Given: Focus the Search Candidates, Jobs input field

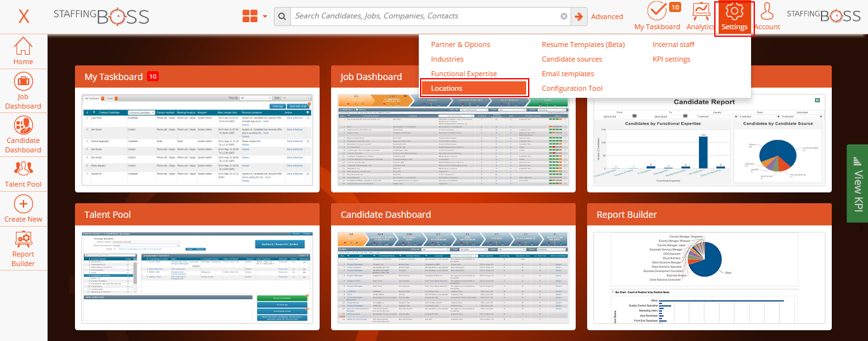Looking at the screenshot, I should 424,17.
